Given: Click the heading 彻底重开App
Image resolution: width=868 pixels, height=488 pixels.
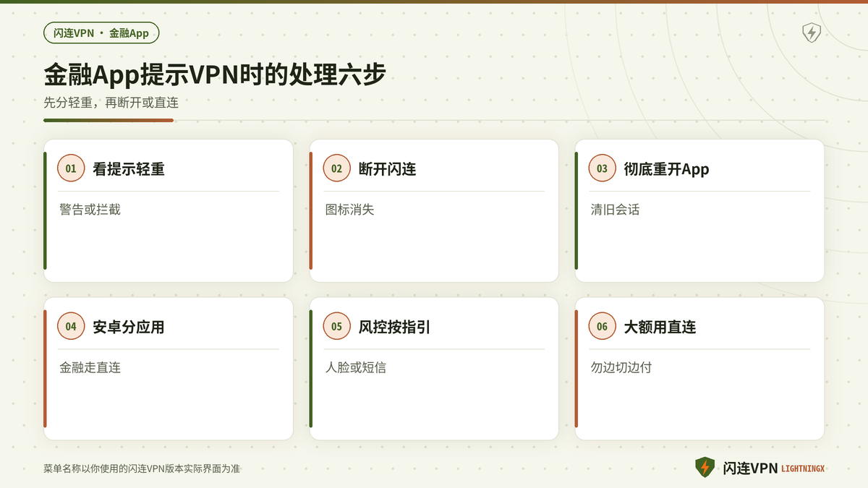Looking at the screenshot, I should (x=666, y=169).
